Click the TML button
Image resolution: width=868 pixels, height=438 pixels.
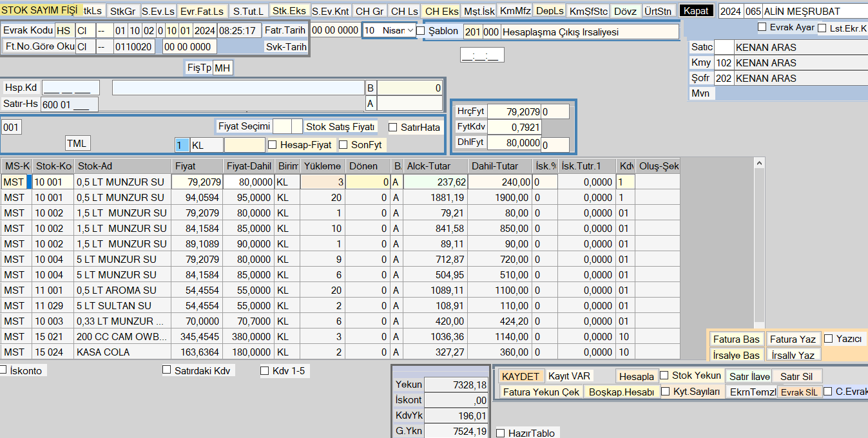coord(78,143)
